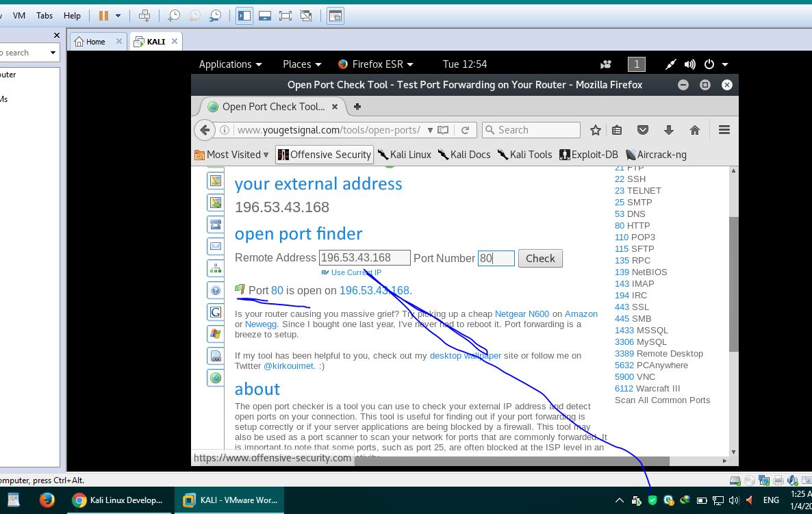This screenshot has width=812, height=514.
Task: Expand the Kali Applications menu
Action: pyautogui.click(x=230, y=64)
